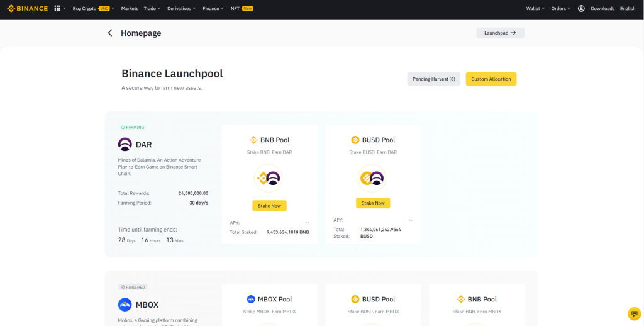Click the 'Stake MBOX, Earn MBOX' text
Image resolution: width=644 pixels, height=326 pixels.
pyautogui.click(x=269, y=312)
